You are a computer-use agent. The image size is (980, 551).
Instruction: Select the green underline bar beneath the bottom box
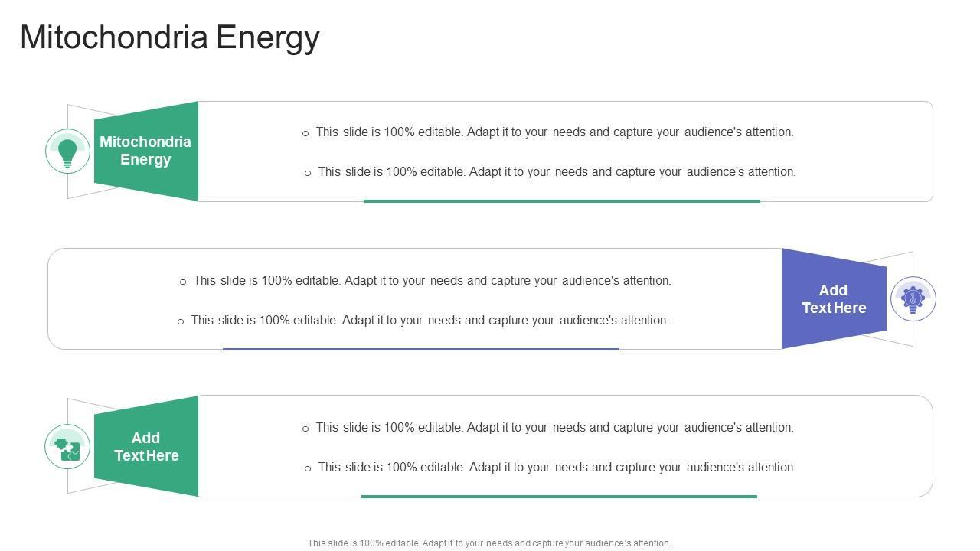point(559,497)
